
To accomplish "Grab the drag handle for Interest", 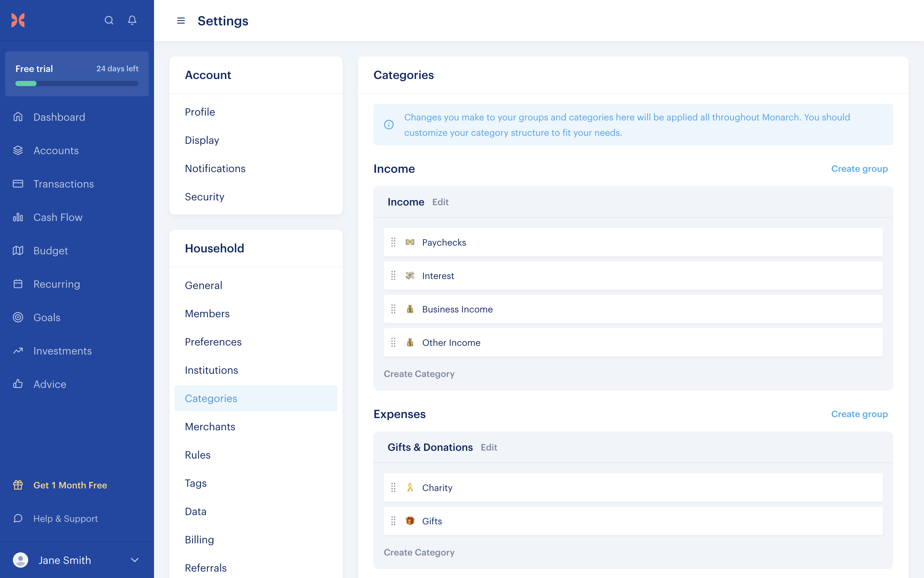I will pos(393,276).
